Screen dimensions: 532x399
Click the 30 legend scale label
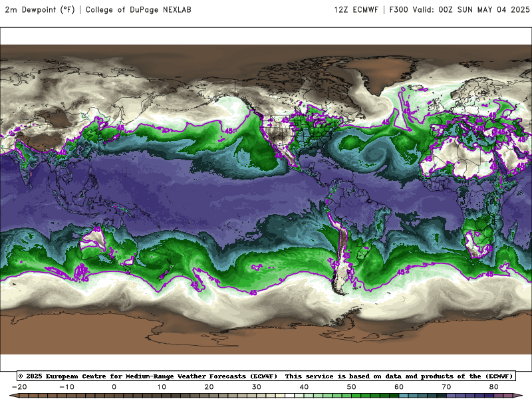(x=257, y=387)
